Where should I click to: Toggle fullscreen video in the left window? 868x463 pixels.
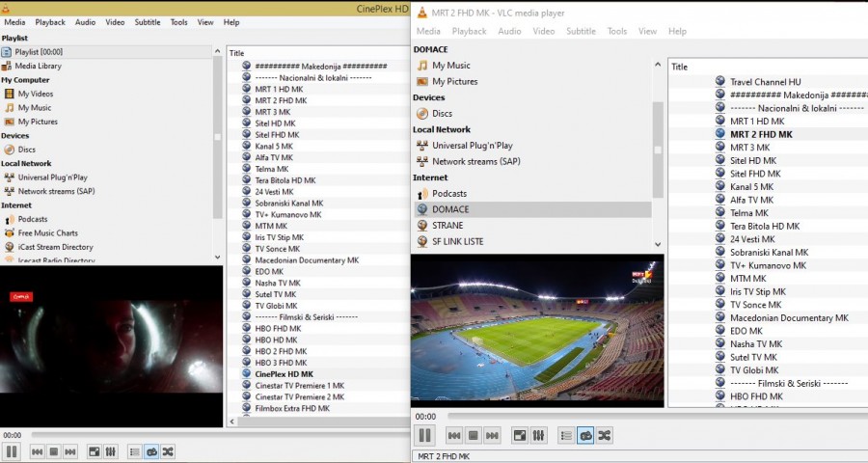tap(95, 451)
